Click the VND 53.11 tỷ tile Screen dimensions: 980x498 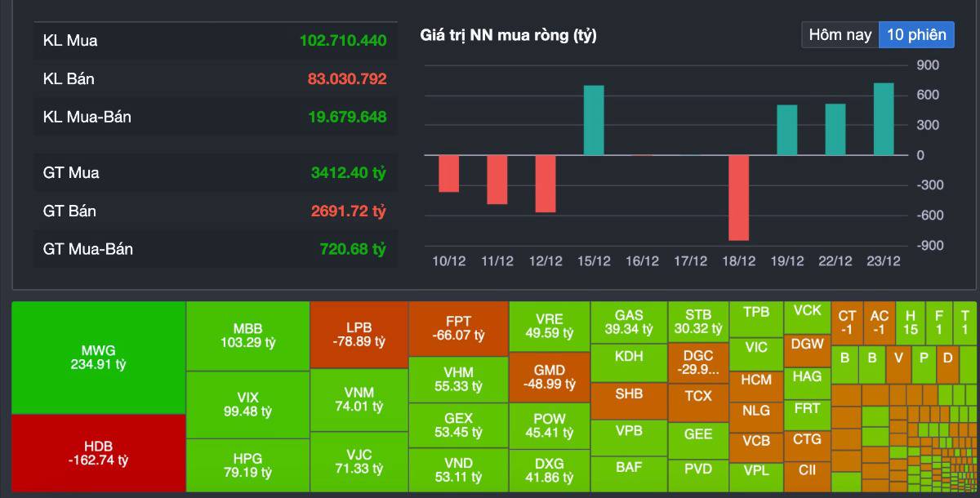[x=458, y=470]
